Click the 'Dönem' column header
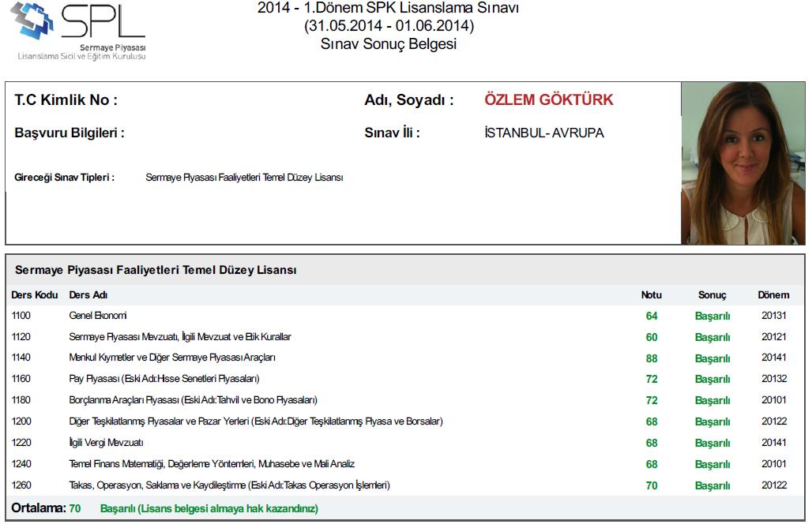The width and height of the screenshot is (812, 528). (x=773, y=295)
